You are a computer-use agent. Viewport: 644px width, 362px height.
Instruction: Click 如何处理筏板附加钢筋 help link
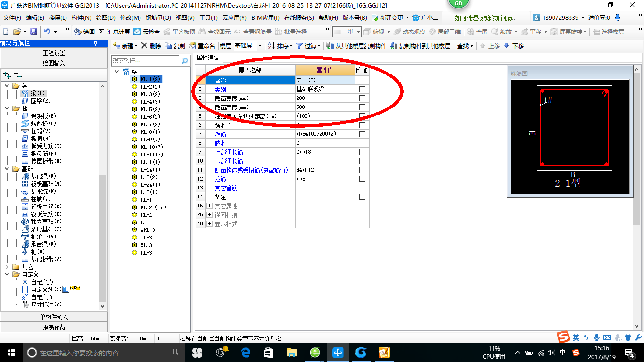[x=486, y=18]
